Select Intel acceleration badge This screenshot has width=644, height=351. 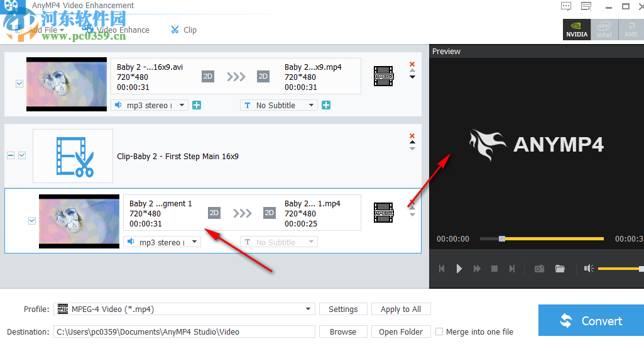tap(604, 30)
